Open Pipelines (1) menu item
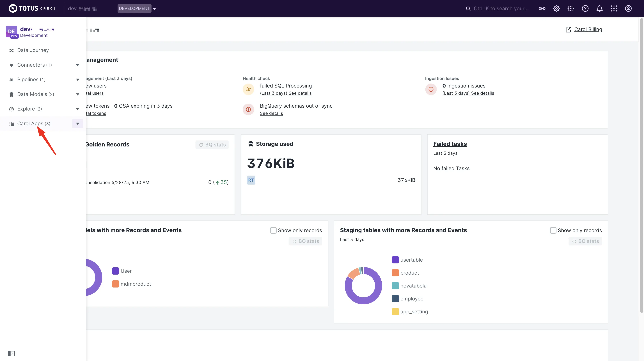The height and width of the screenshot is (361, 644). click(x=31, y=79)
